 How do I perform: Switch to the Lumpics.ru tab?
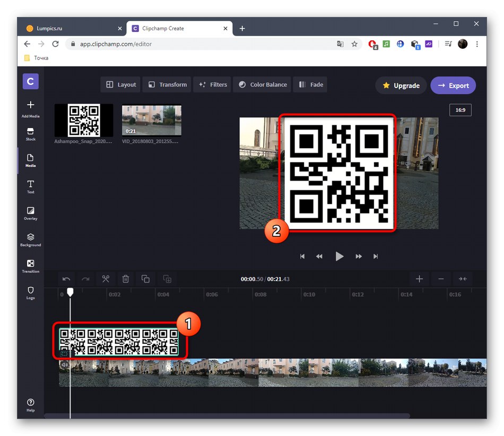(74, 28)
